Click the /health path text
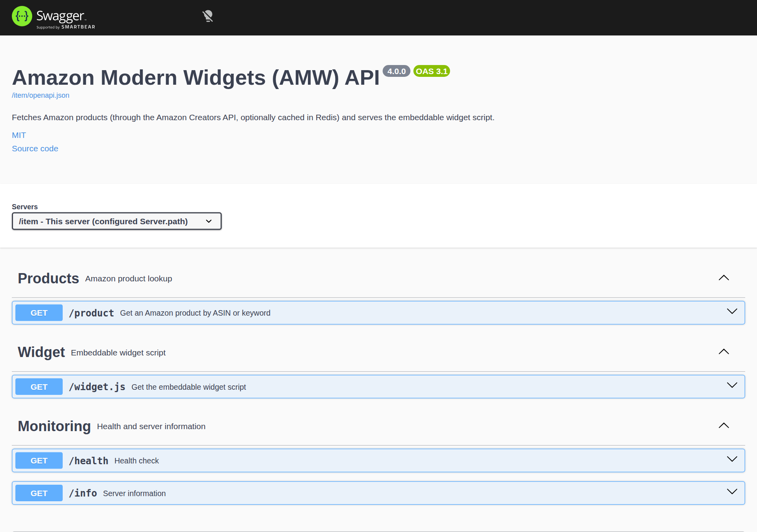 point(89,461)
